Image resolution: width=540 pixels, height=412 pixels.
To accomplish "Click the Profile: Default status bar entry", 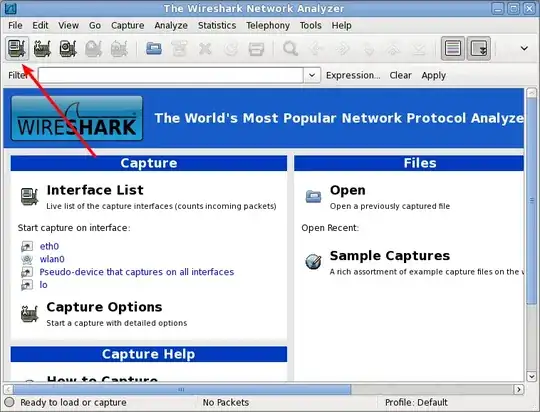I will pos(416,402).
